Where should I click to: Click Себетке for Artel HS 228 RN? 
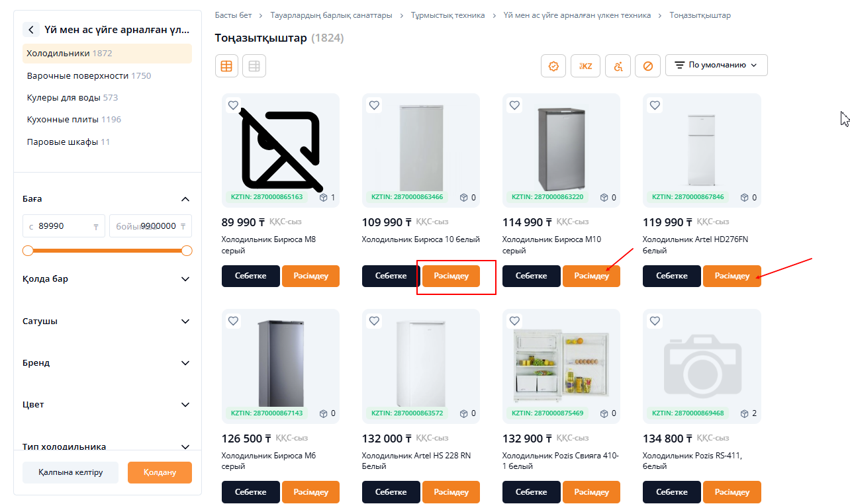tap(391, 492)
